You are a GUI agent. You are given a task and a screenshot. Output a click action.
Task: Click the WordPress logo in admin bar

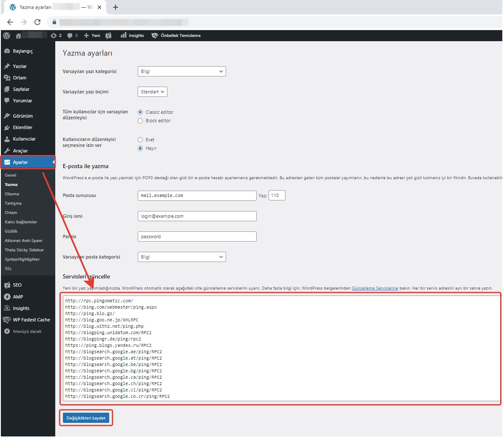point(6,36)
